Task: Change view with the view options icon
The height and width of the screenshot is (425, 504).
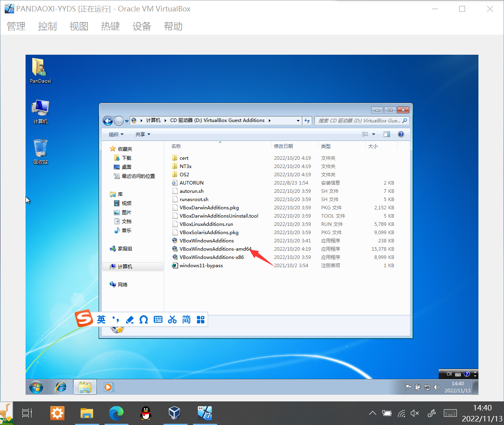Action: click(365, 134)
